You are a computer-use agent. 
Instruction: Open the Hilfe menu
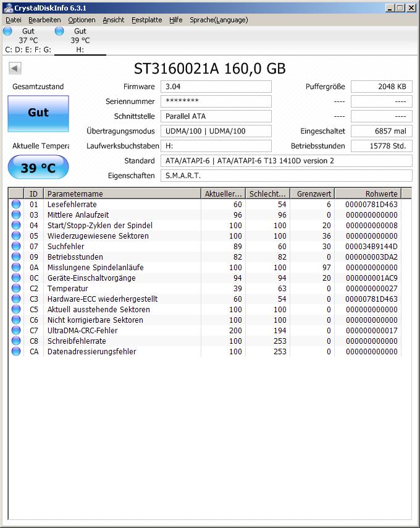pyautogui.click(x=175, y=20)
